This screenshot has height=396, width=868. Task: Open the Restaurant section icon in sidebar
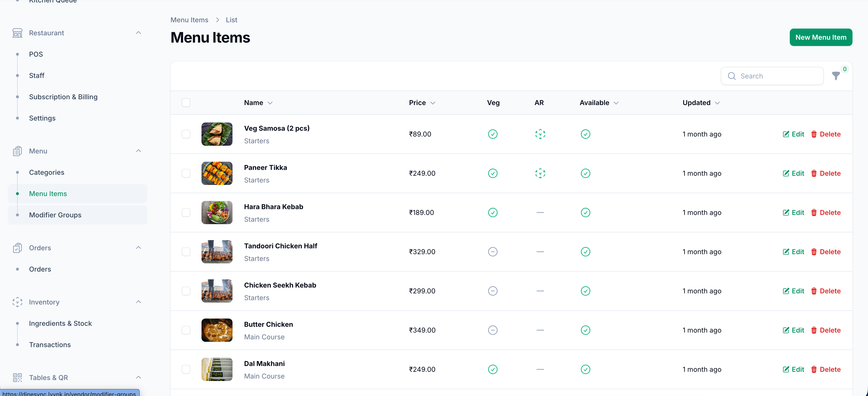17,33
